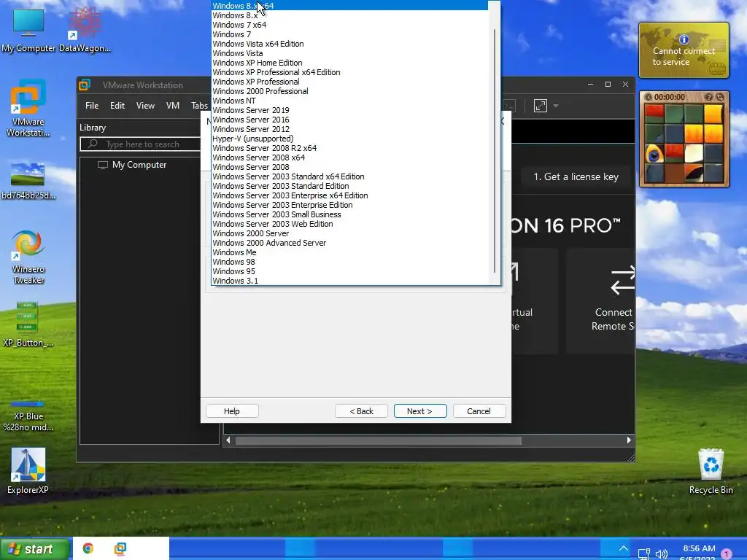Image resolution: width=747 pixels, height=560 pixels.
Task: Click the VMware Workstation title bar logo
Action: pos(85,85)
